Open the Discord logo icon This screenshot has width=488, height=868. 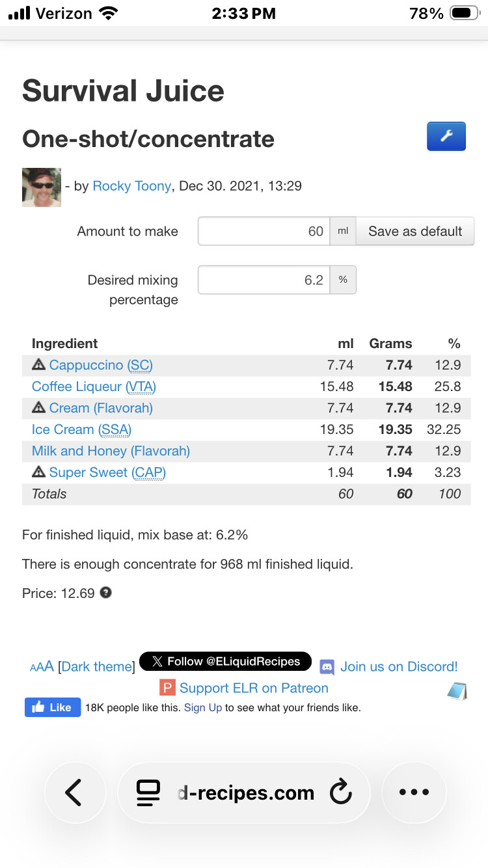(327, 667)
